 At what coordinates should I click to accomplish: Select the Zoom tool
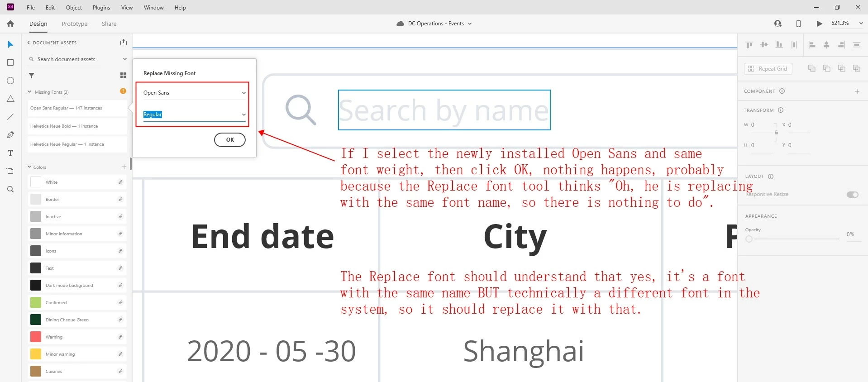click(10, 189)
